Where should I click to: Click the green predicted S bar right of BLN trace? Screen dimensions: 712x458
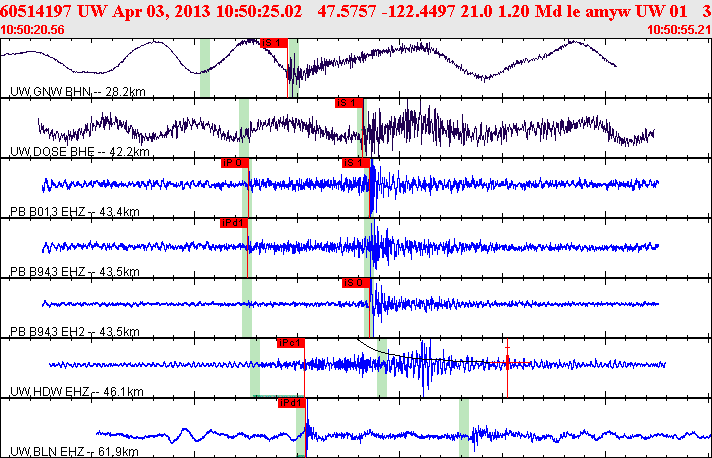tap(464, 428)
